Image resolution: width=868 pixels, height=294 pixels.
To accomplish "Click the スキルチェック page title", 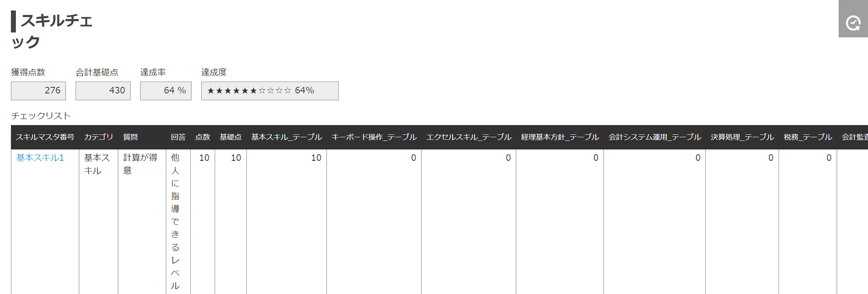I will [52, 31].
